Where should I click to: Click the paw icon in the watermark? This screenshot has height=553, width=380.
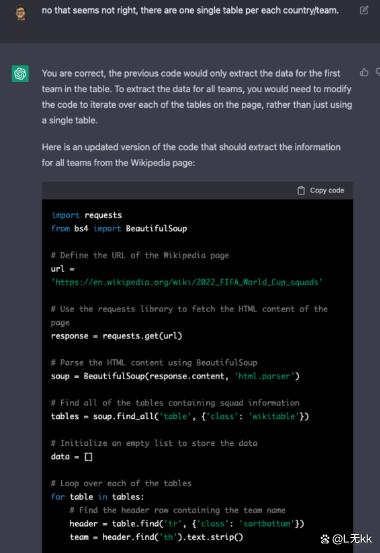325,539
